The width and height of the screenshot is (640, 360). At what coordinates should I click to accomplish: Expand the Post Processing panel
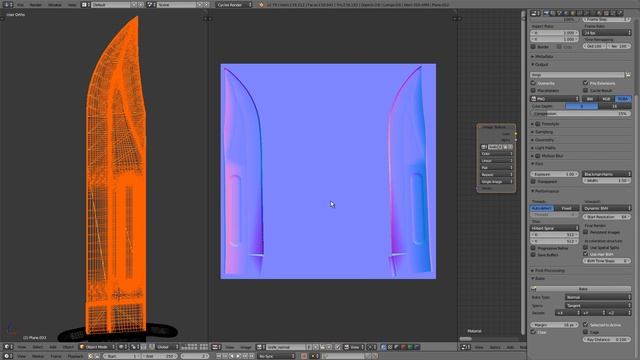pos(549,271)
